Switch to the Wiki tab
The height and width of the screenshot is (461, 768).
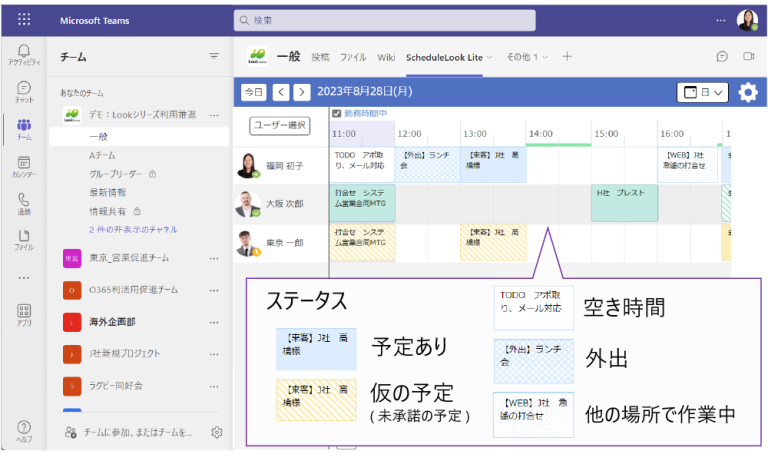click(x=385, y=57)
